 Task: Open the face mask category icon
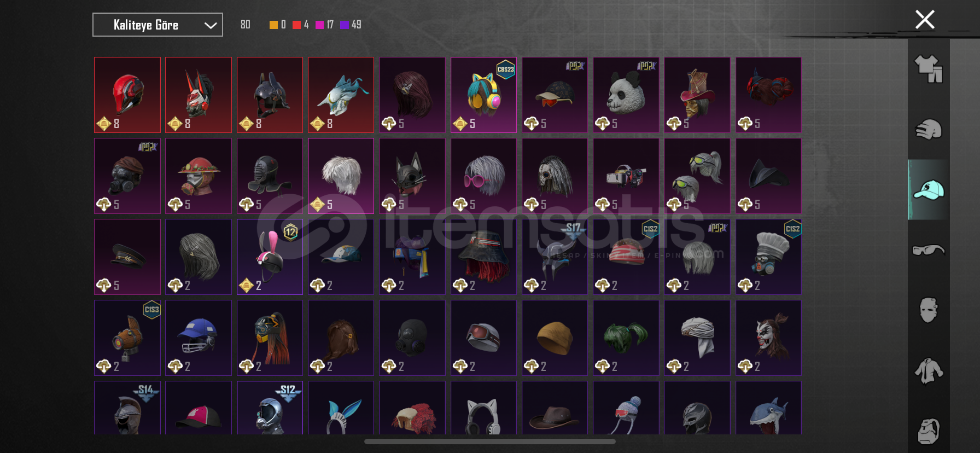[x=929, y=310]
